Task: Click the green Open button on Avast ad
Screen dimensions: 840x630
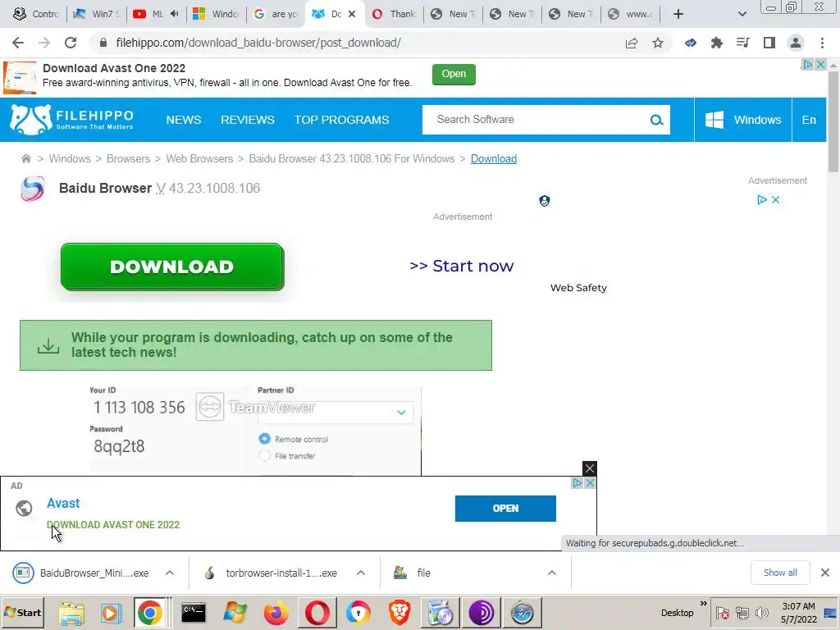Action: click(x=454, y=74)
